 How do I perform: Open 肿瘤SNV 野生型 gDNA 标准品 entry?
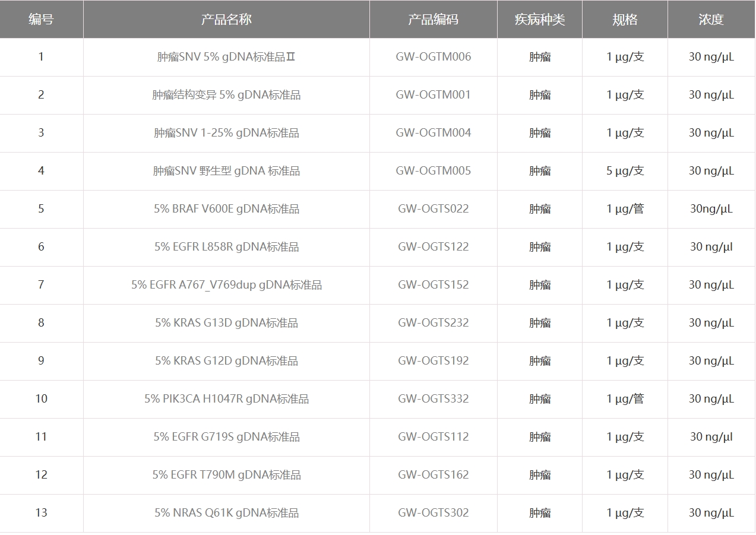pos(226,171)
